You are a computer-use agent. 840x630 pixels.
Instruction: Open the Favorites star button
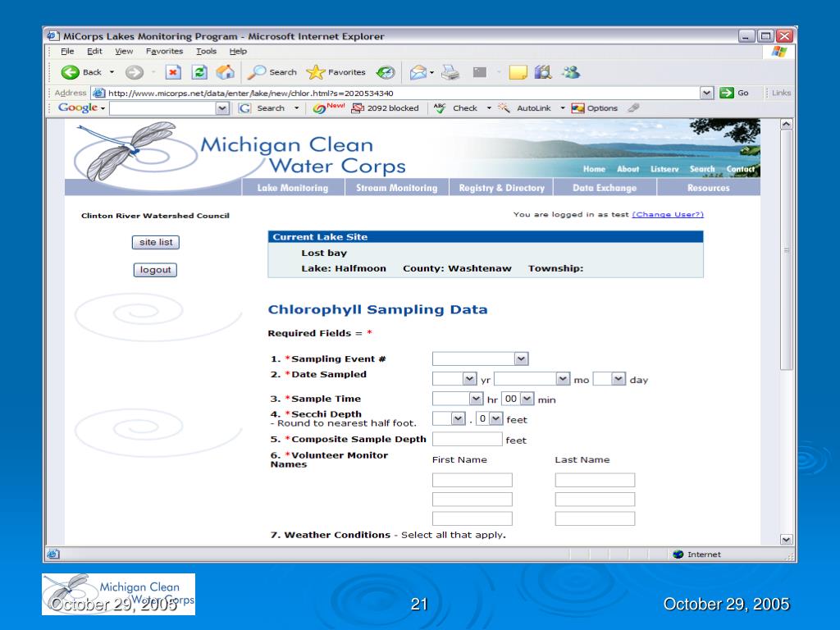pos(336,72)
